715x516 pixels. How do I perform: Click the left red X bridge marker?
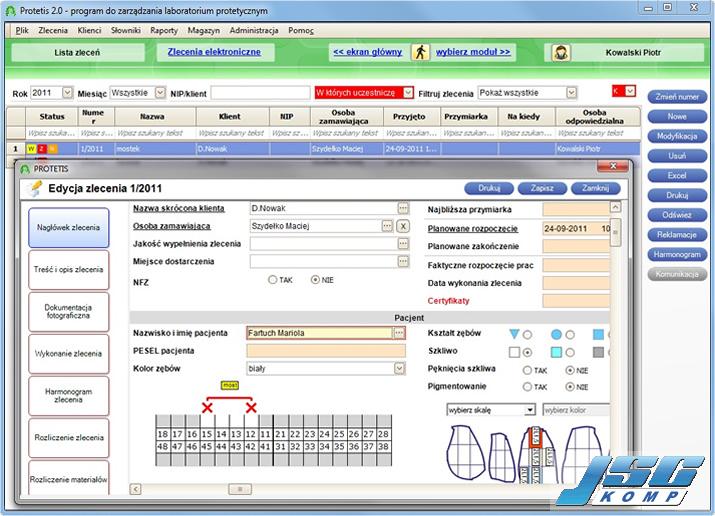(207, 407)
